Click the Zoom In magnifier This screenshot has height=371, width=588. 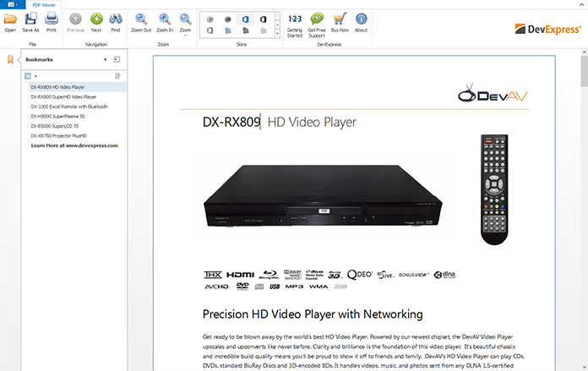pyautogui.click(x=164, y=20)
